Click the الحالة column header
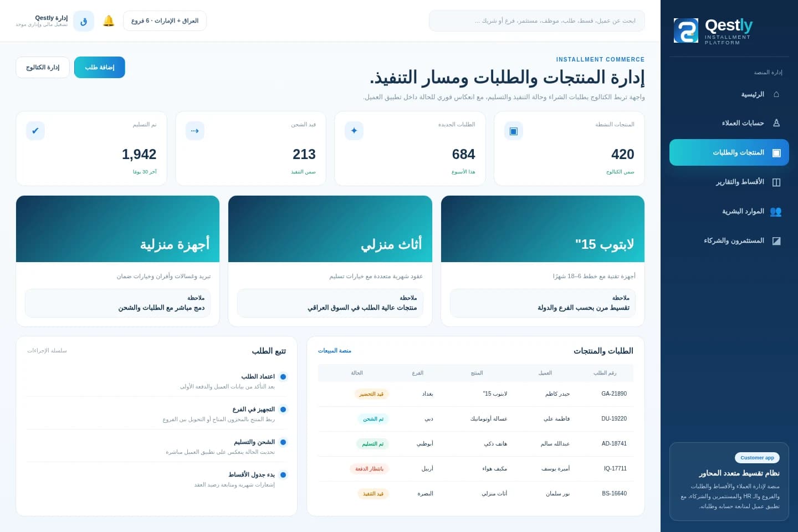This screenshot has height=532, width=798. pyautogui.click(x=357, y=373)
